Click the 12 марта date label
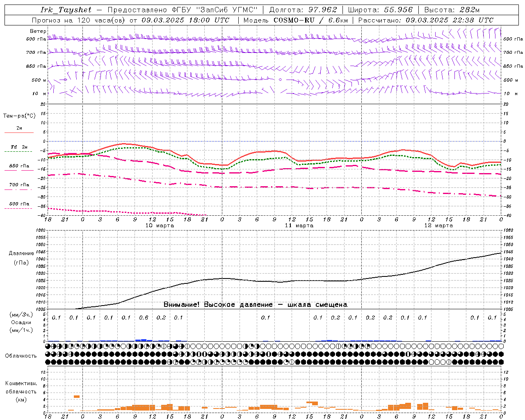Screen dimensions: 525x420 [438, 226]
